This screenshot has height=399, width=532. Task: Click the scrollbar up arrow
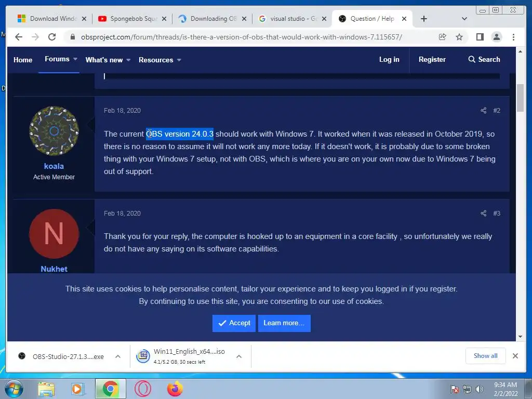coord(520,51)
